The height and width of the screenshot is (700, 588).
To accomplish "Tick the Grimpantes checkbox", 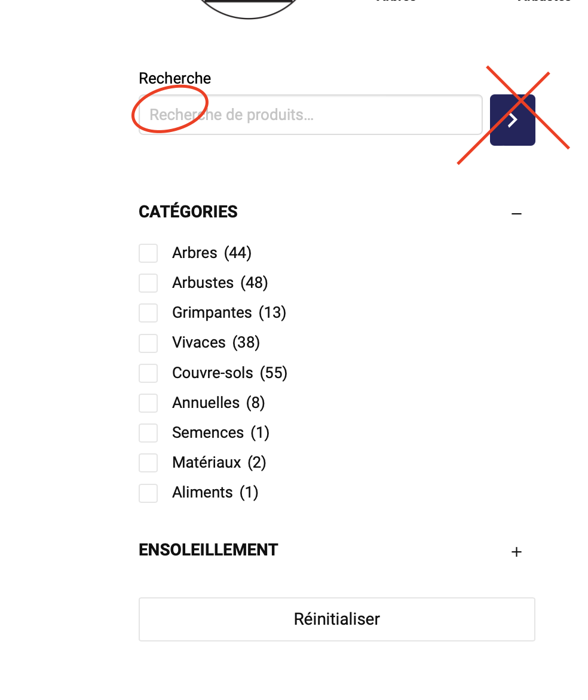I will [148, 313].
